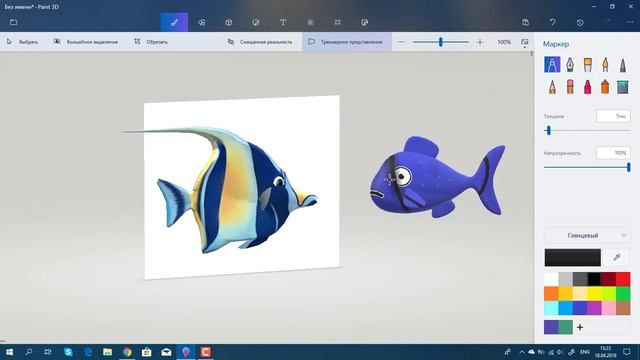
Task: Open Skype from the taskbar
Action: point(68,352)
